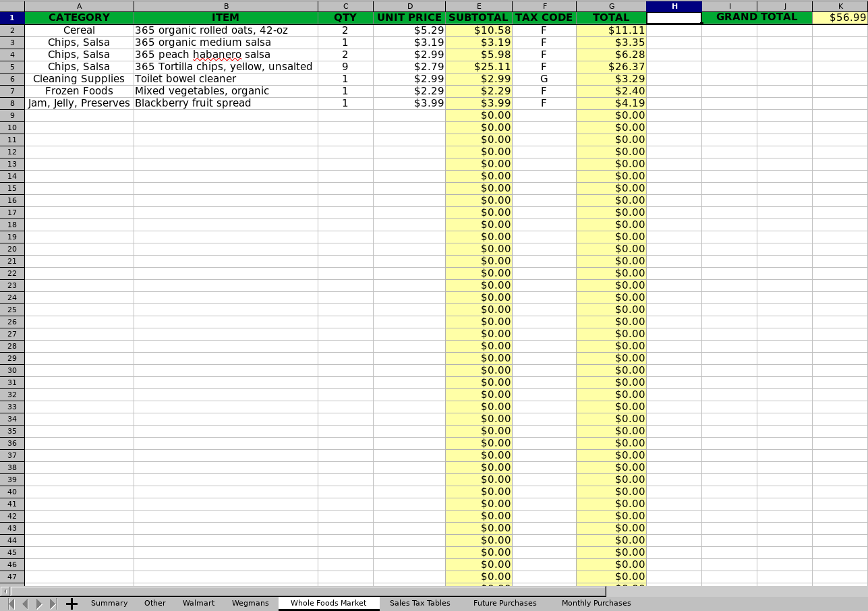Select the peach habanero salsa cell
The image size is (868, 611).
tap(226, 55)
